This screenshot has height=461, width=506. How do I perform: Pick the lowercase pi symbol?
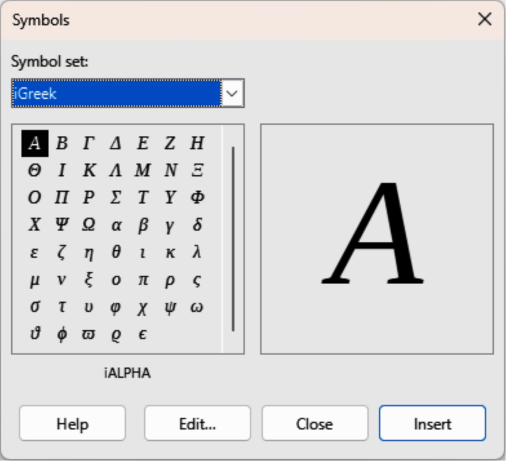pos(143,280)
